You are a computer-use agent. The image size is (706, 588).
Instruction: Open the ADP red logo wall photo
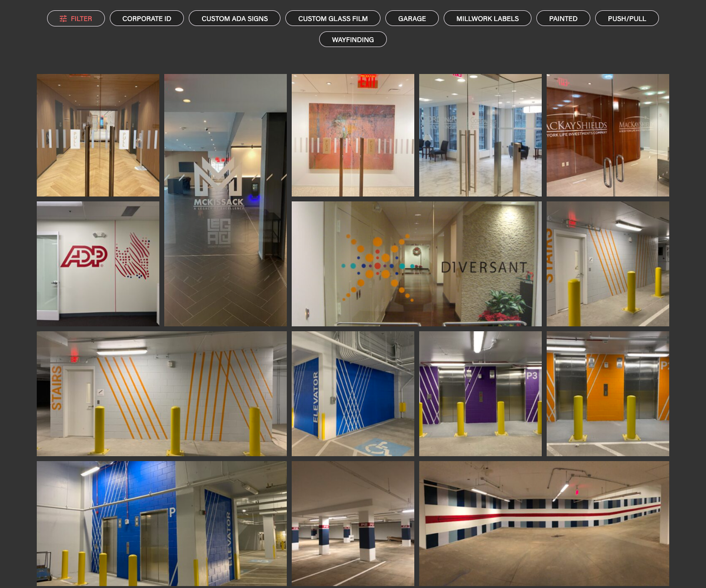[x=98, y=264]
